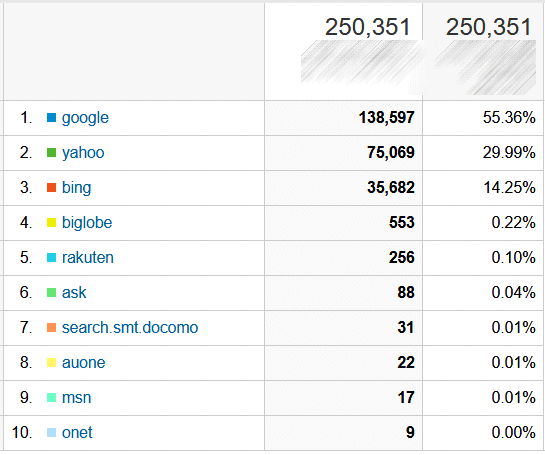Open the msn source link

(76, 397)
